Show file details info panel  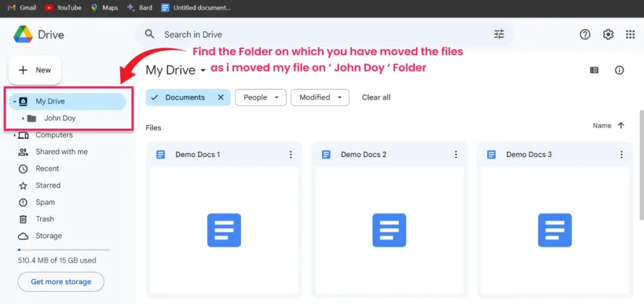619,70
